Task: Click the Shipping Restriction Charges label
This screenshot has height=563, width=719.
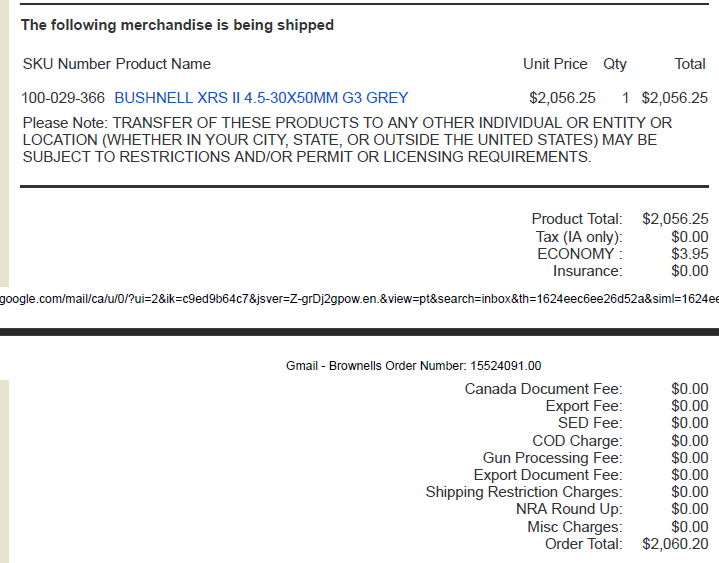Action: pyautogui.click(x=524, y=492)
